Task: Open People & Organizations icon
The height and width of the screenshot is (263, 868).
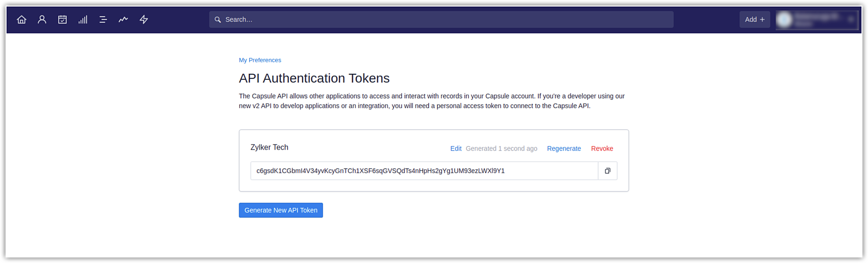Action: (42, 20)
